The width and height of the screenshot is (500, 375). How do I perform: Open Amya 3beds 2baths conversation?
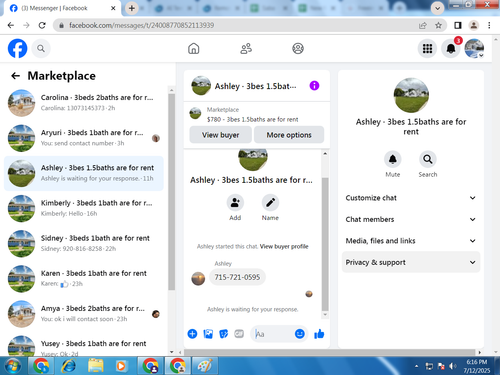84,314
